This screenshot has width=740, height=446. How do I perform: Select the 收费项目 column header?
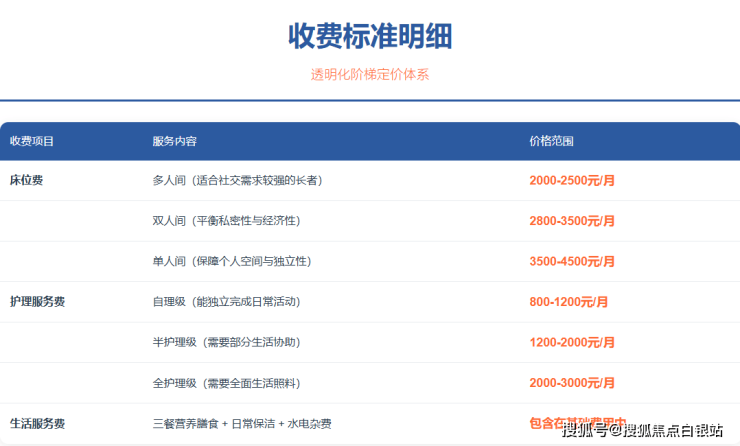tap(32, 141)
